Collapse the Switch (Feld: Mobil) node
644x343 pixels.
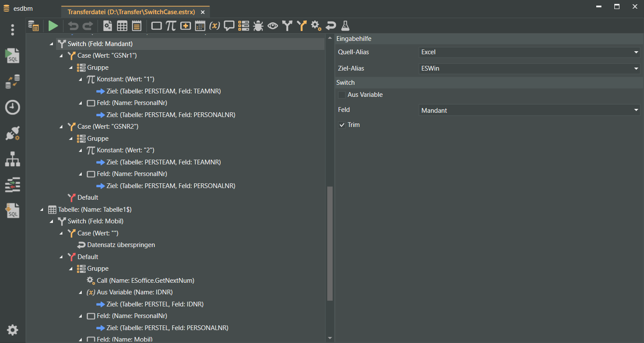52,221
